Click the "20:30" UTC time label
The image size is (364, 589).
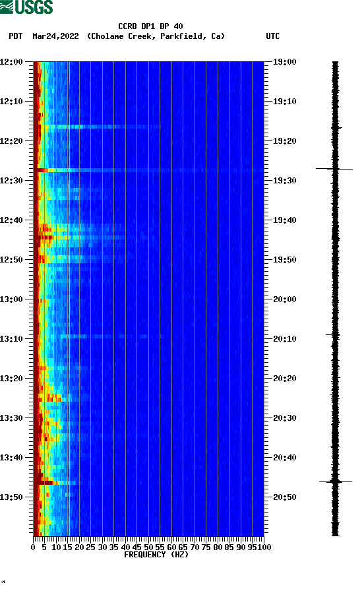(284, 418)
